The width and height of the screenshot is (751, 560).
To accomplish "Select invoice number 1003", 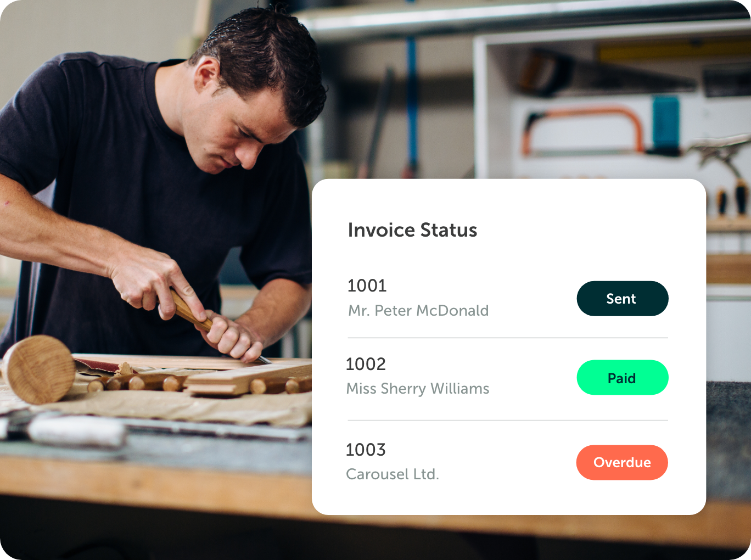I will coord(366,450).
